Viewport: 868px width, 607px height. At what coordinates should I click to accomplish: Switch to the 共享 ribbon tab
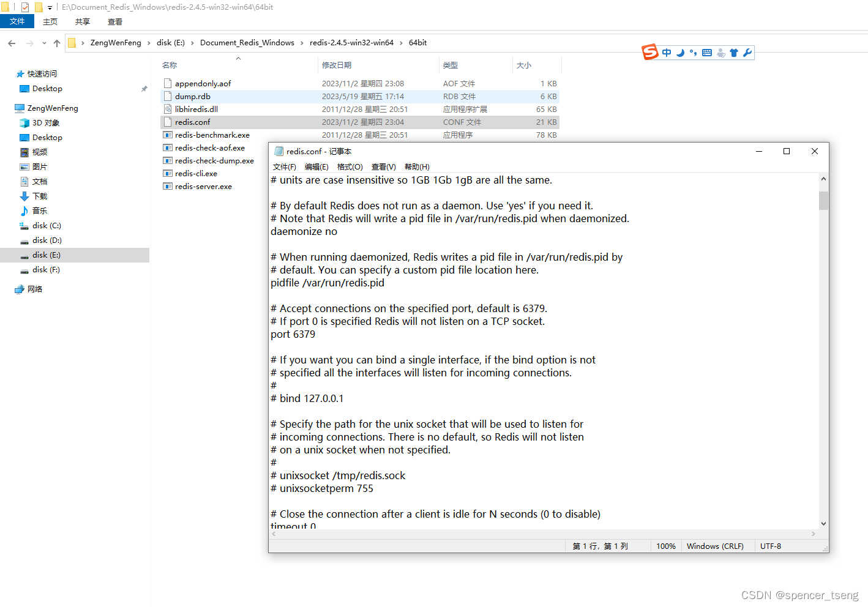point(83,21)
